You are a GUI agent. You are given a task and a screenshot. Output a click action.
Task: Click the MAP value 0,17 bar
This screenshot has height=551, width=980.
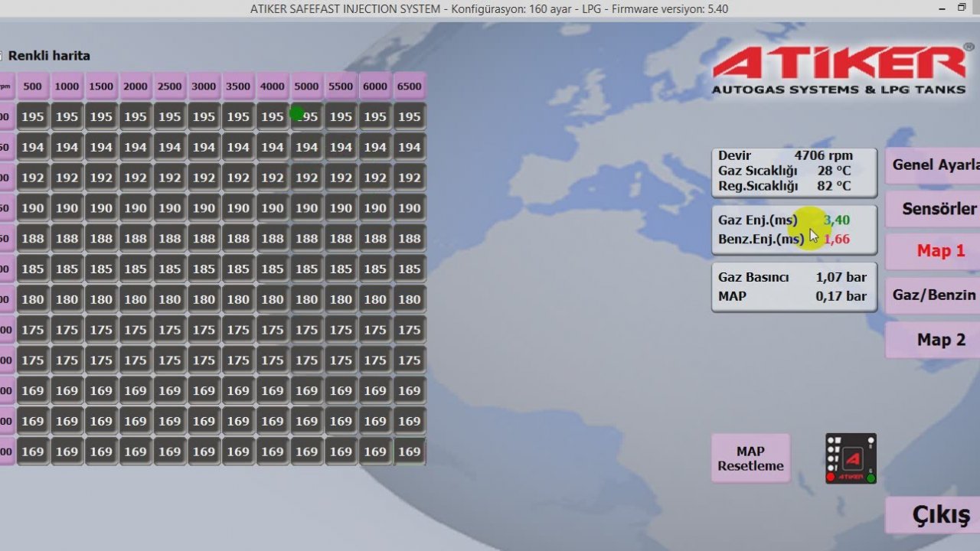(x=841, y=296)
